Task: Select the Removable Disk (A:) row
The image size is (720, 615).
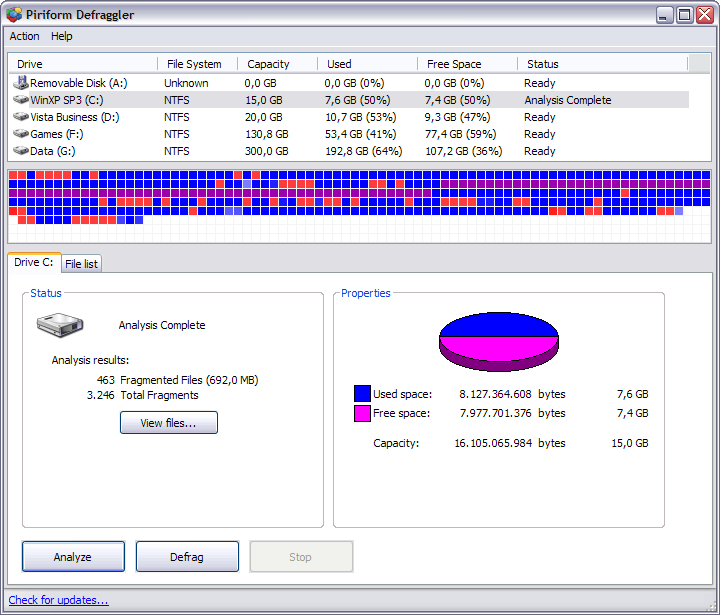Action: [349, 83]
